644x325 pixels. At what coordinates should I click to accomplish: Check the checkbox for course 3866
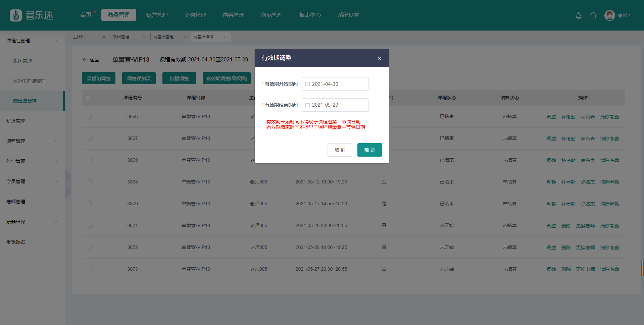(89, 116)
